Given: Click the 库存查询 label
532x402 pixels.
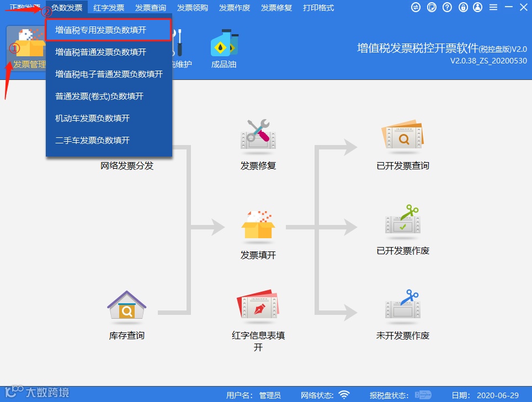Looking at the screenshot, I should [x=126, y=336].
